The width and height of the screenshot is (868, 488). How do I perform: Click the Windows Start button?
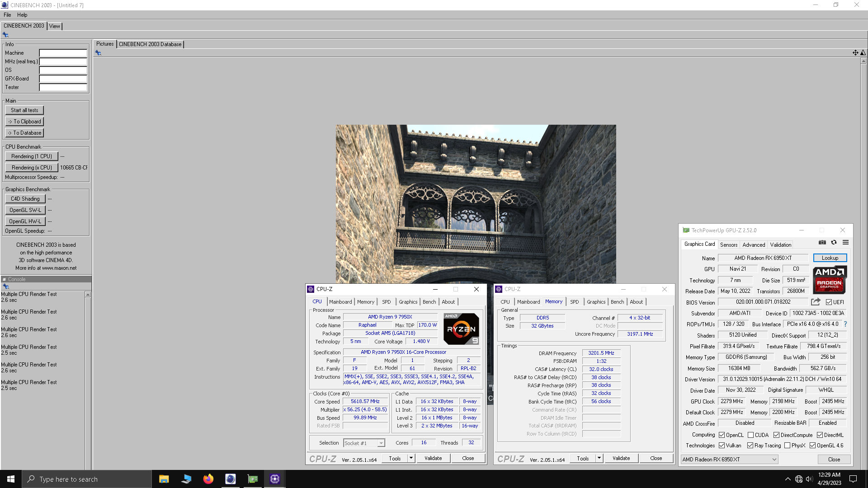point(11,479)
